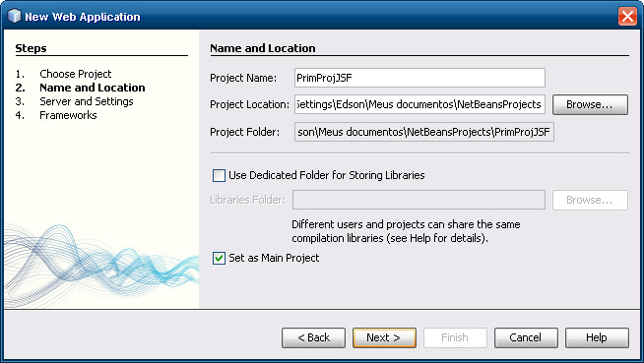Viewport: 644px width, 363px height.
Task: Browse for the Project Location
Action: pyautogui.click(x=590, y=104)
